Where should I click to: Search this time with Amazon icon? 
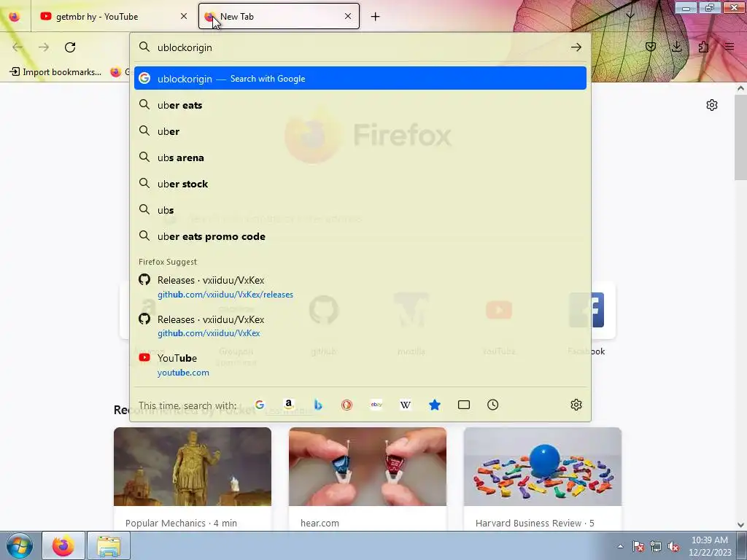tap(288, 405)
